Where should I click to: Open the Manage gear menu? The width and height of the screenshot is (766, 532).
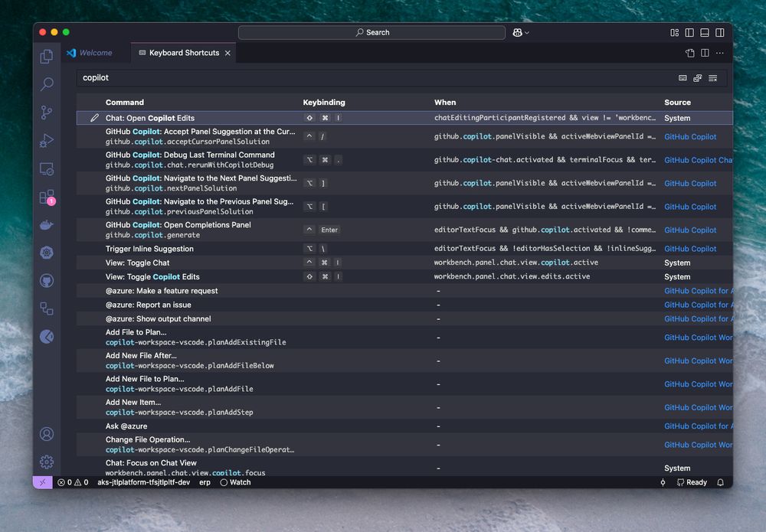click(x=47, y=462)
